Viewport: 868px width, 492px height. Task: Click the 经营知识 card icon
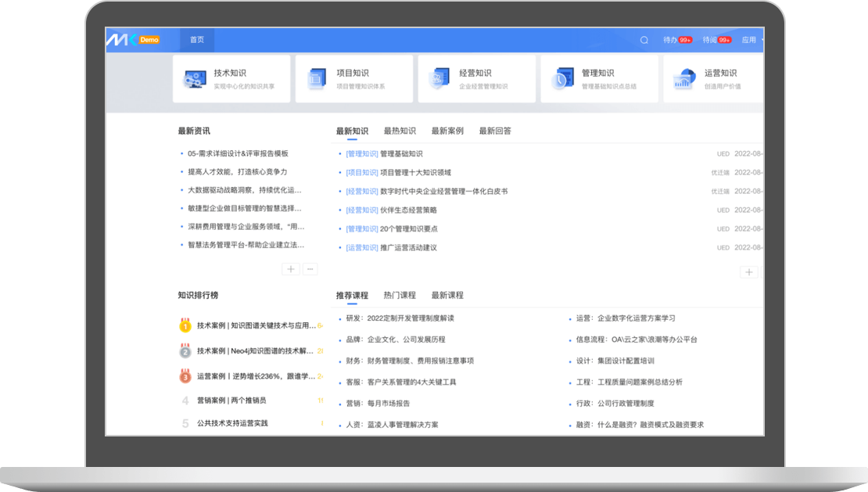click(439, 79)
